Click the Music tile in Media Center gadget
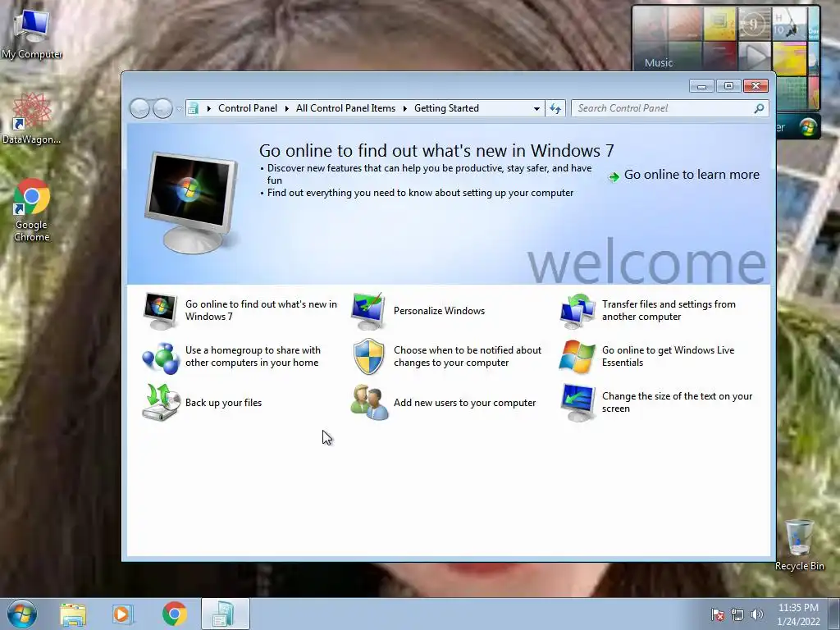The image size is (840, 630). 659,62
